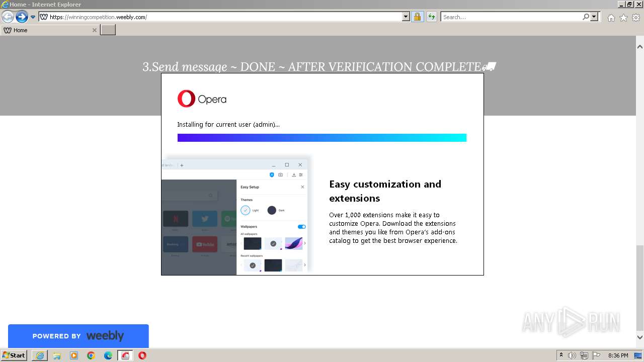Open the IE Home icon
This screenshot has height=362, width=644.
(611, 18)
